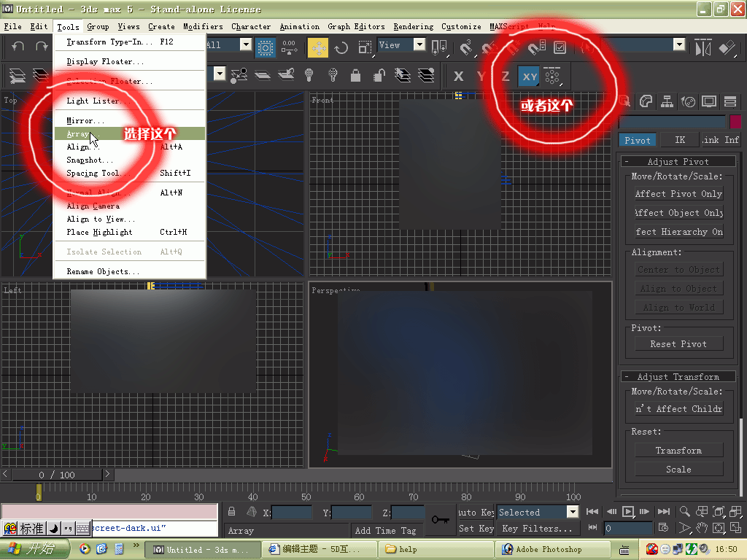Click the Time Configuration icon
The image size is (747, 560).
click(663, 528)
